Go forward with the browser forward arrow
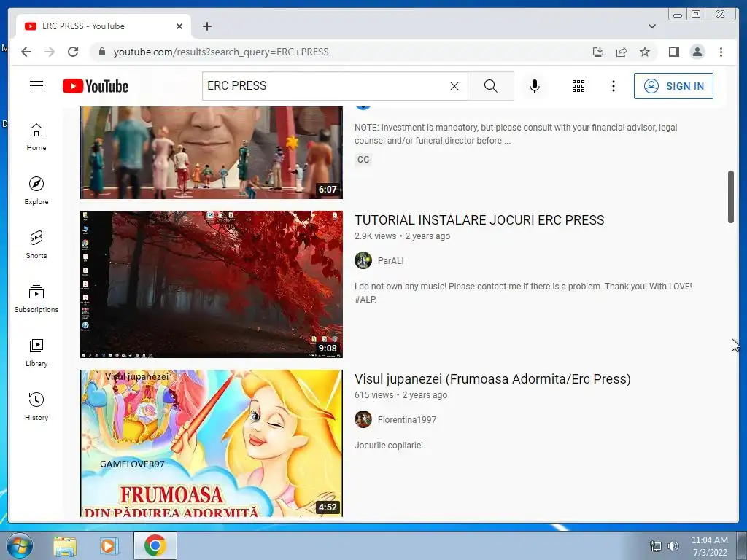 (x=50, y=52)
